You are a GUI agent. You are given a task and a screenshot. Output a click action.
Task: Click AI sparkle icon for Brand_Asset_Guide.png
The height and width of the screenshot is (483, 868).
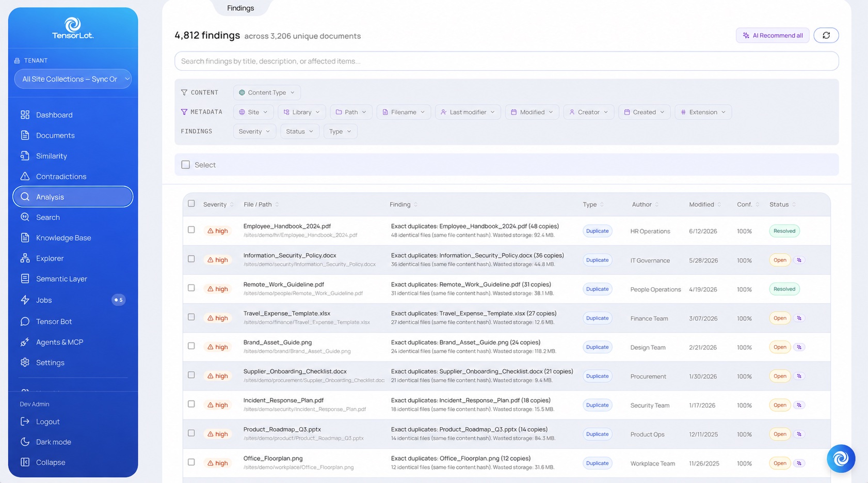tap(799, 347)
